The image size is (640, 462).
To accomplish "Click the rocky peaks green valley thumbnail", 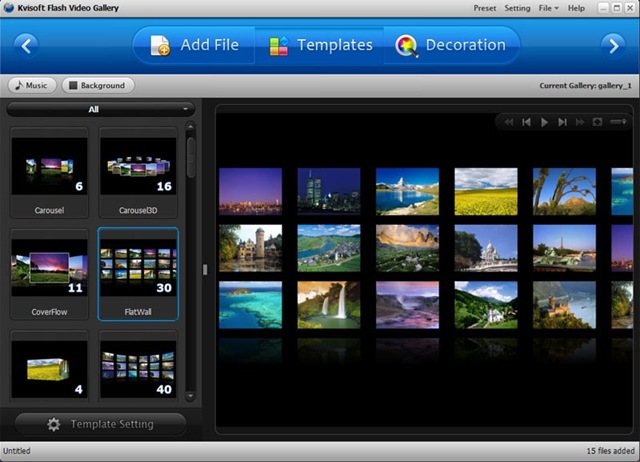I will tap(407, 248).
